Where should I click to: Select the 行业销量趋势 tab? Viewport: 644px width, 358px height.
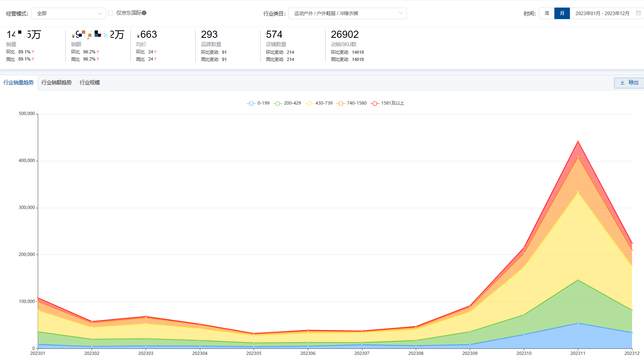click(x=19, y=83)
